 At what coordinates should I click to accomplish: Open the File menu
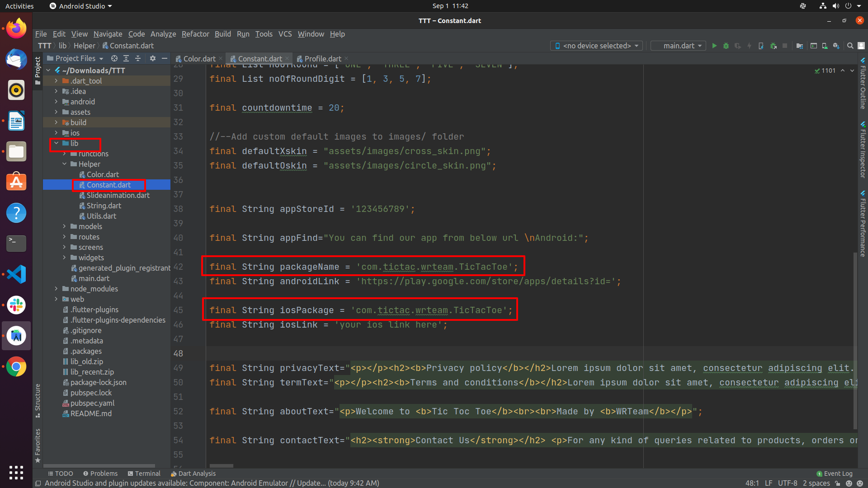[41, 34]
